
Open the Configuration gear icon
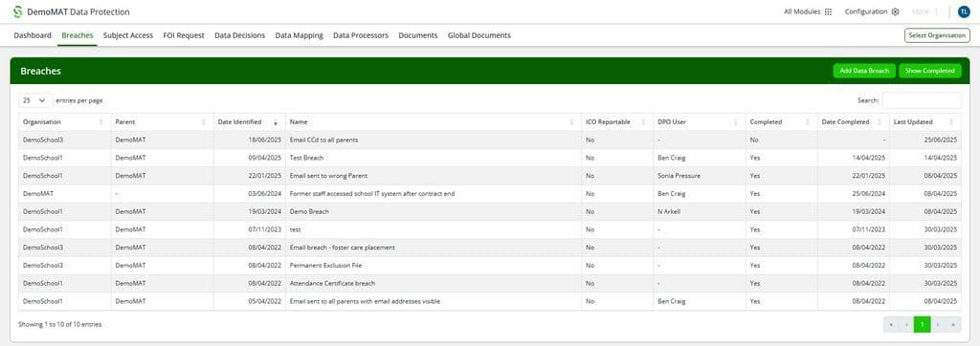895,11
